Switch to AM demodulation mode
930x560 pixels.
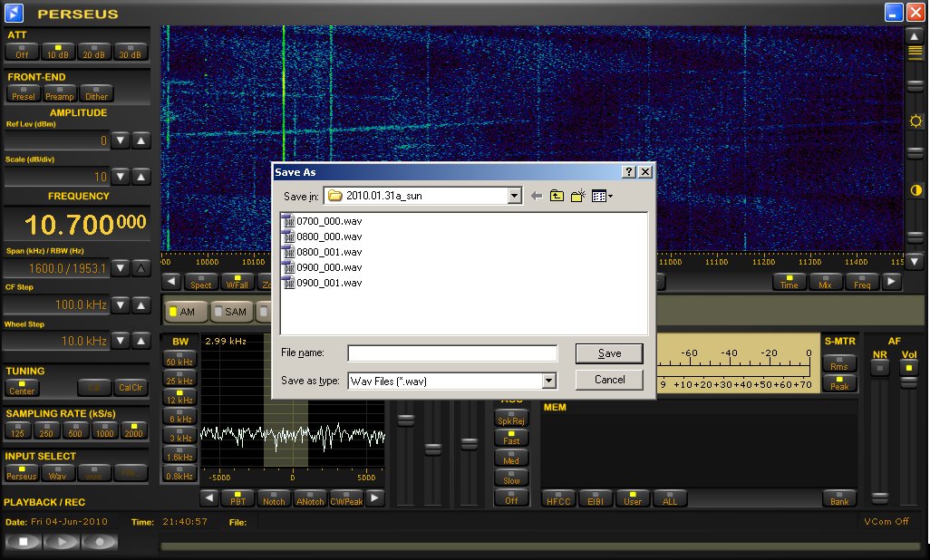(186, 312)
